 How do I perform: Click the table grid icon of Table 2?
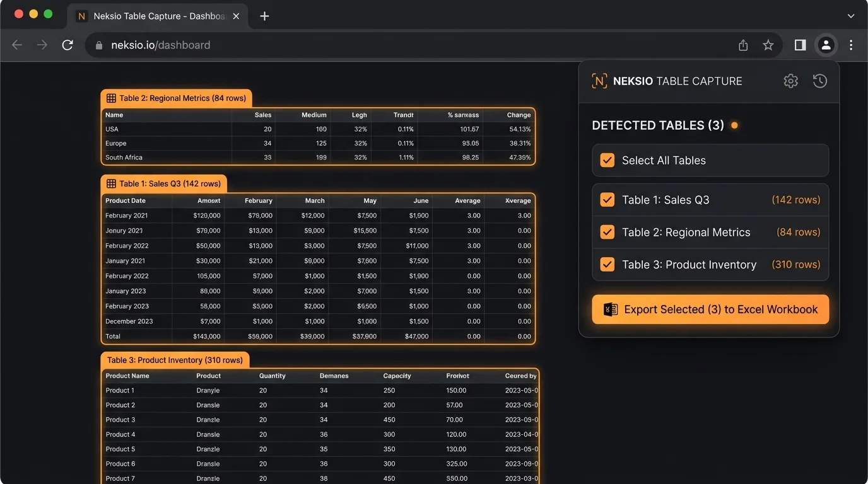click(x=111, y=98)
